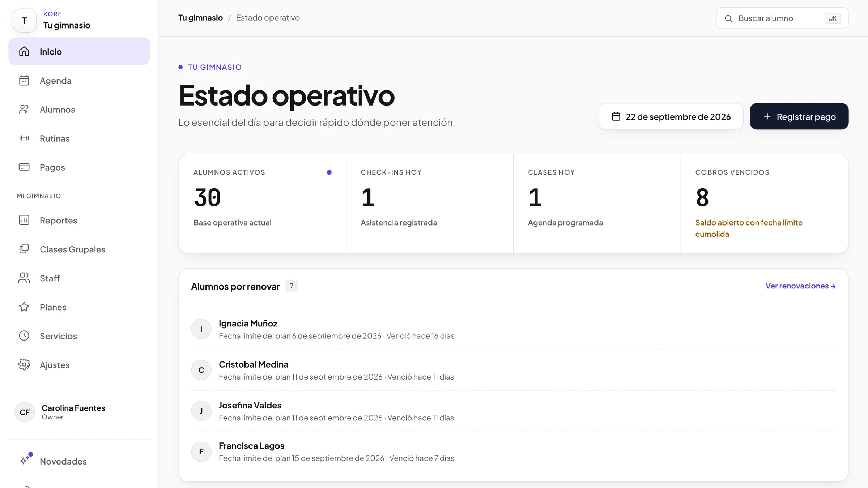Click the Alumnos people icon
Screen dimensions: 868x488
click(24, 109)
